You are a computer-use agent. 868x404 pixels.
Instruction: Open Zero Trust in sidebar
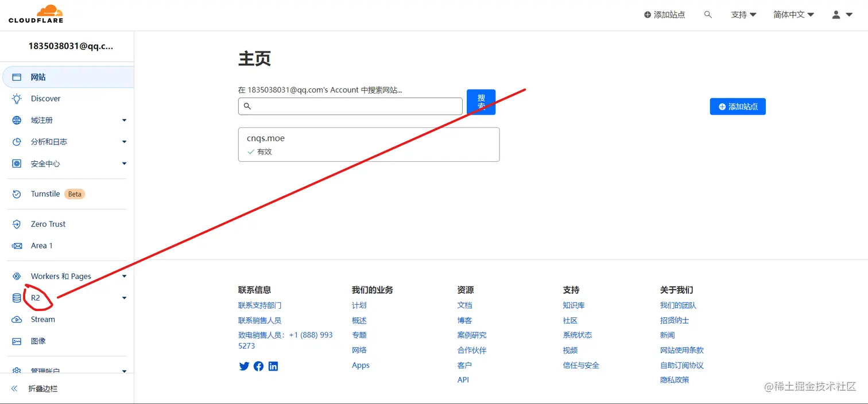(48, 224)
